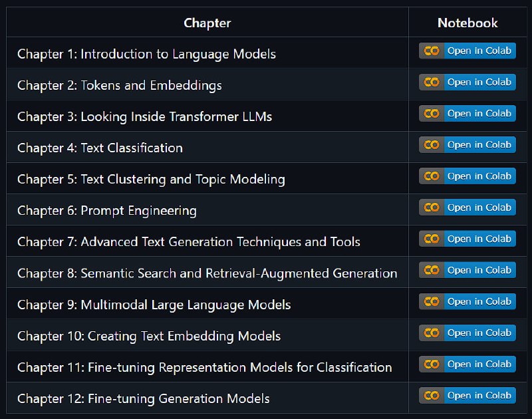Open Creating Text Embedding Models in Colab
Image resolution: width=532 pixels, height=419 pixels.
[467, 333]
